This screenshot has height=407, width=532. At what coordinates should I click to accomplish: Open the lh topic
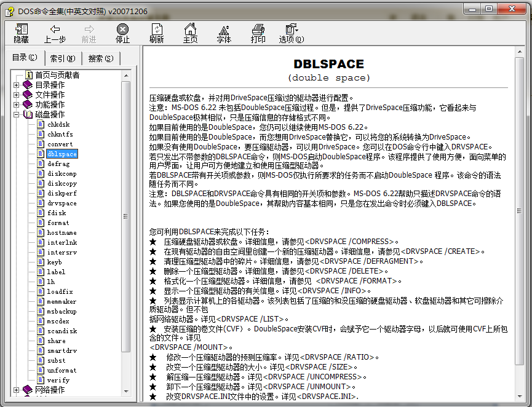point(51,282)
